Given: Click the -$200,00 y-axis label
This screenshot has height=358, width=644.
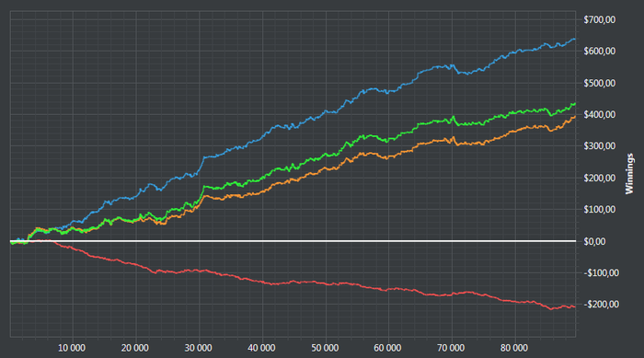Looking at the screenshot, I should [601, 305].
